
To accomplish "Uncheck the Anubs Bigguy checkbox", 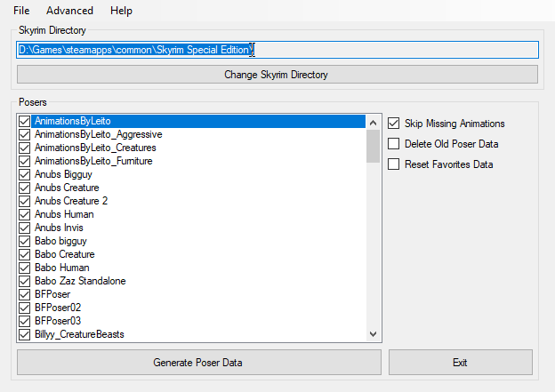I will 24,174.
